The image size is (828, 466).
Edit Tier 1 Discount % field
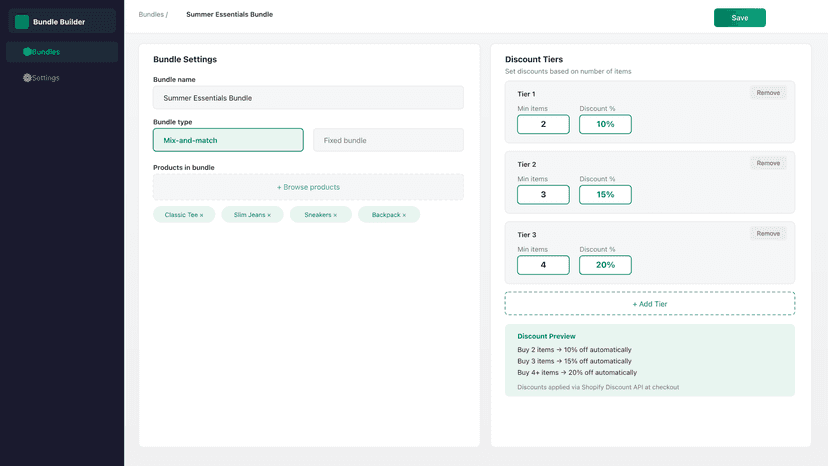[605, 124]
